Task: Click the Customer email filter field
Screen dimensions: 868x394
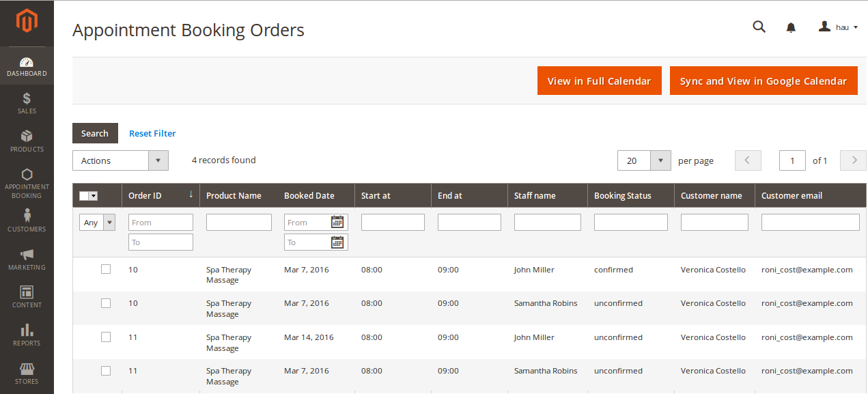Action: point(810,222)
